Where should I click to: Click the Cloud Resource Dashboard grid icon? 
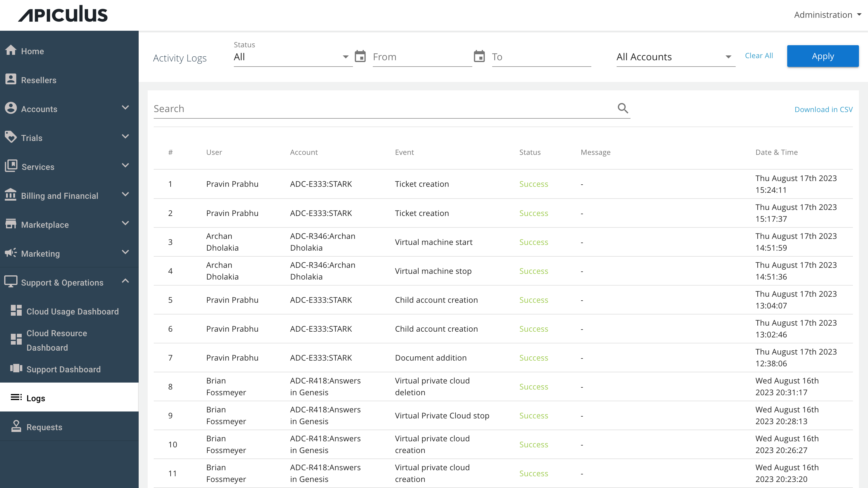pyautogui.click(x=16, y=339)
